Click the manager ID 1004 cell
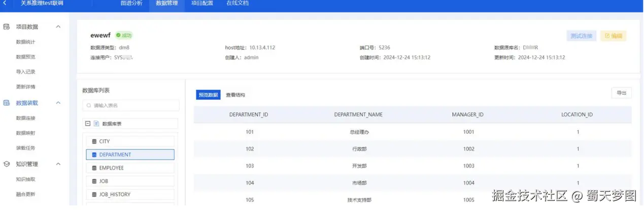Image resolution: width=644 pixels, height=210 pixels. click(469, 183)
